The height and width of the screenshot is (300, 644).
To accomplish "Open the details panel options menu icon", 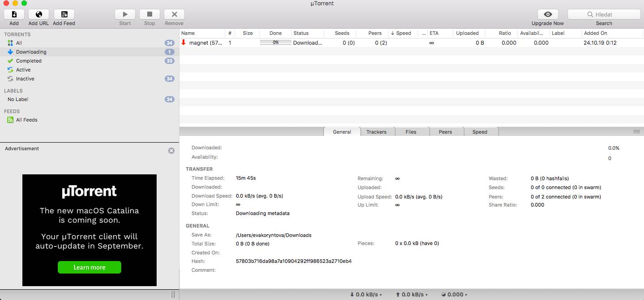I will [x=636, y=131].
